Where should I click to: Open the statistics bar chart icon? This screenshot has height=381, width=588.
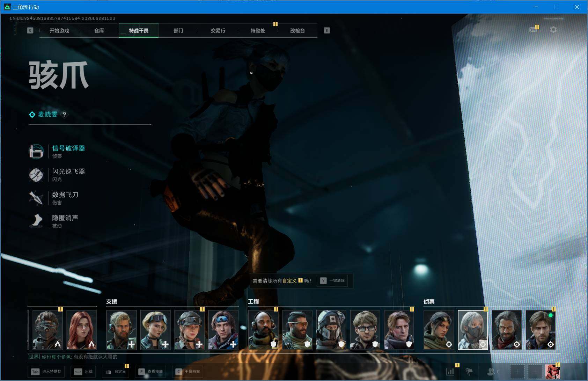(450, 372)
